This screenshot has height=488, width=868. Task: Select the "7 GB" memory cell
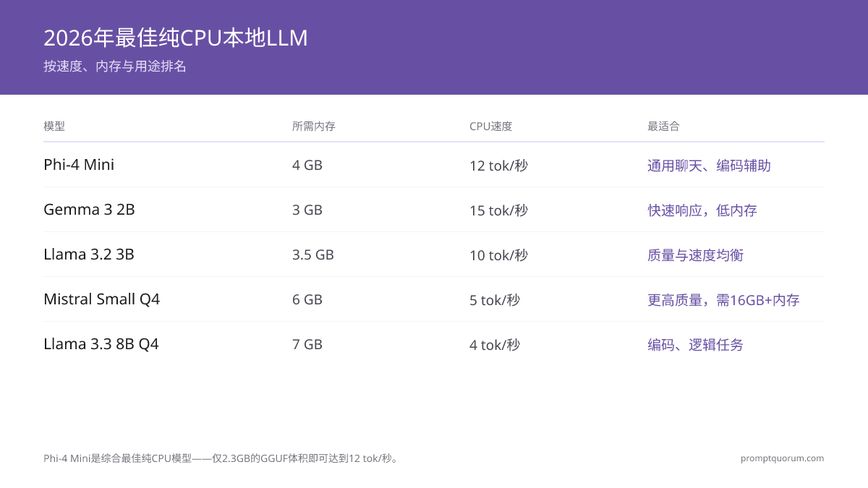(307, 345)
